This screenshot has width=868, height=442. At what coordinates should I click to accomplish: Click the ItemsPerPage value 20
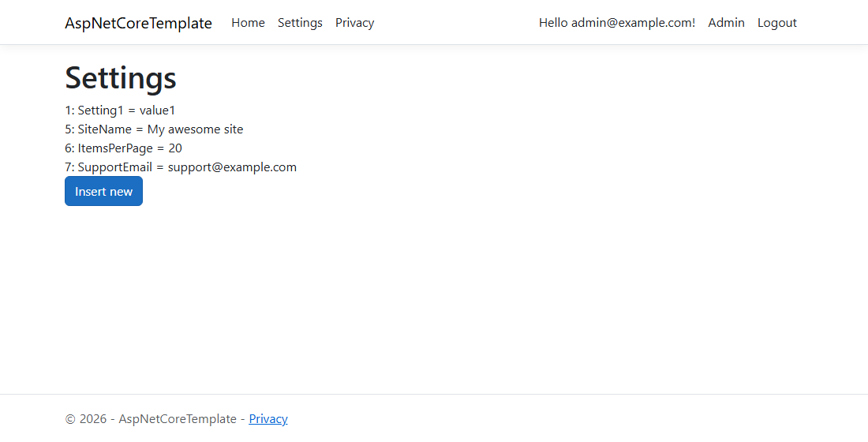tap(175, 148)
